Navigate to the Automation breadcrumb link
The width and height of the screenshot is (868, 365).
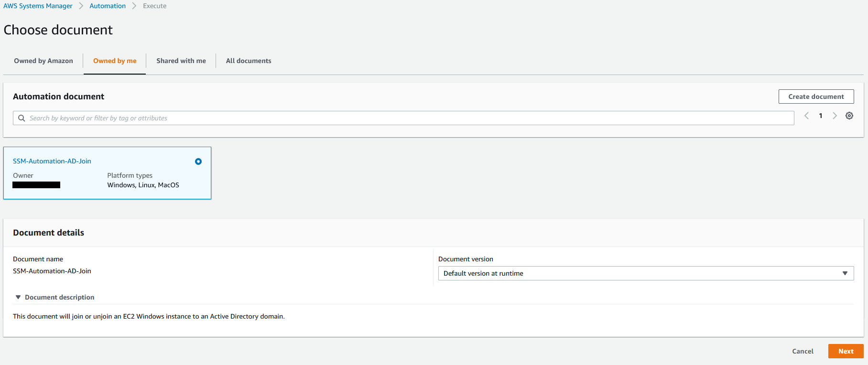pos(108,6)
